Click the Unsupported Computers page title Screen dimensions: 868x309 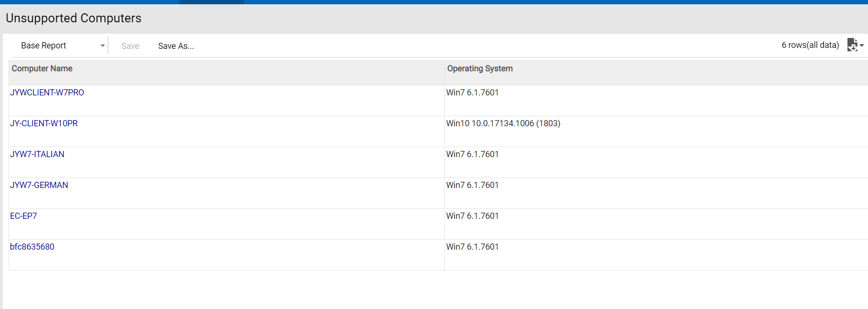pyautogui.click(x=74, y=18)
